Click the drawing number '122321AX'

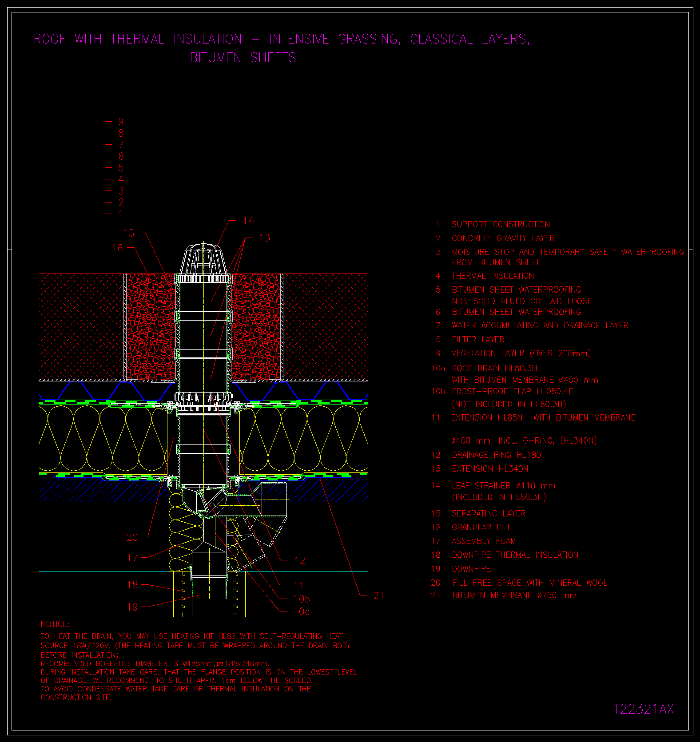(x=644, y=709)
